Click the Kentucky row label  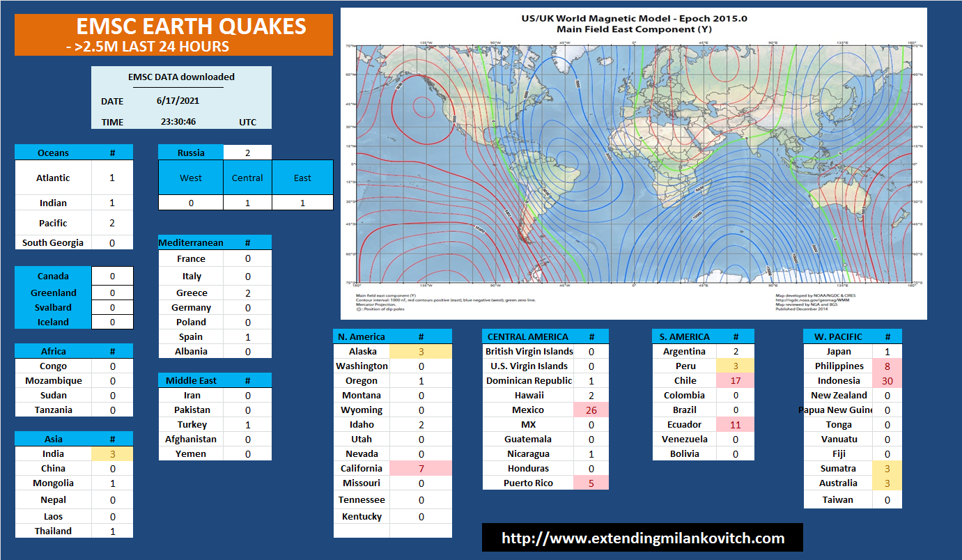(x=362, y=516)
